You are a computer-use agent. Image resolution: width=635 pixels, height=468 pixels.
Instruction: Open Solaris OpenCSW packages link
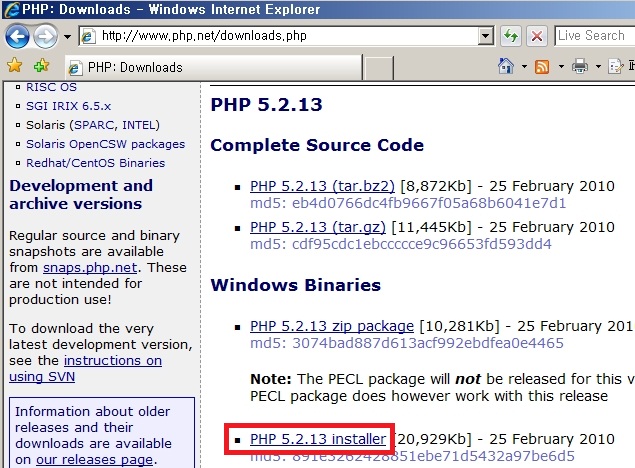105,144
